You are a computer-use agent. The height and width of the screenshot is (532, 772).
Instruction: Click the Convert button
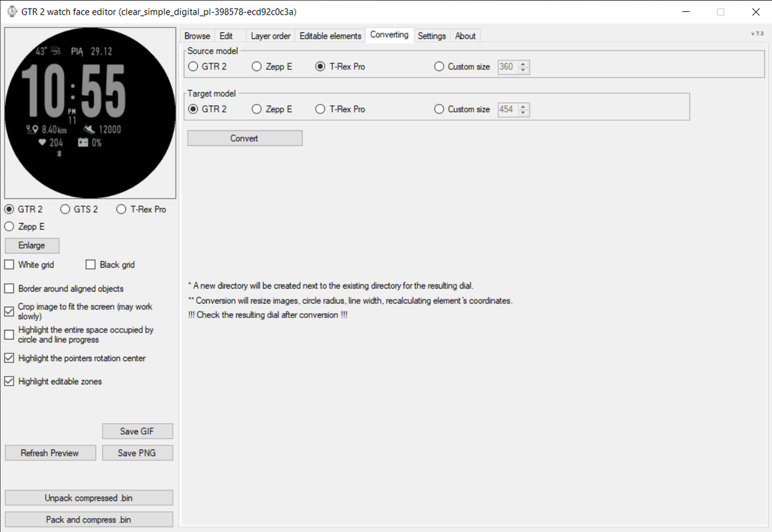point(245,138)
